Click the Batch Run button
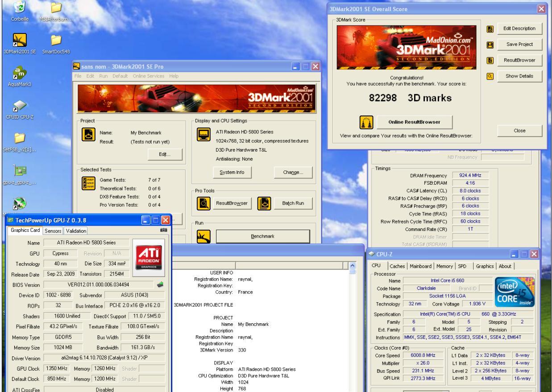This screenshot has height=392, width=552. click(292, 203)
